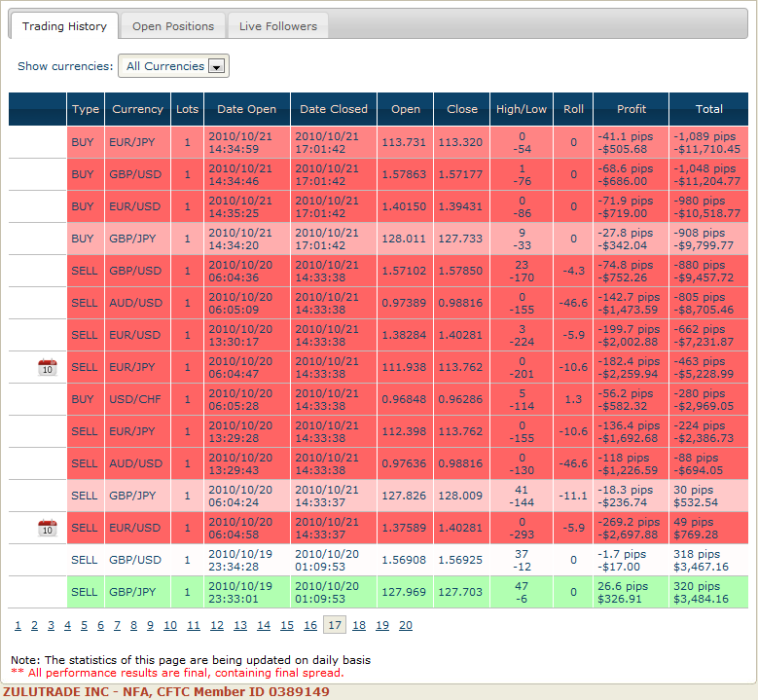
Task: Go to page 7 of trading history
Action: coord(117,625)
